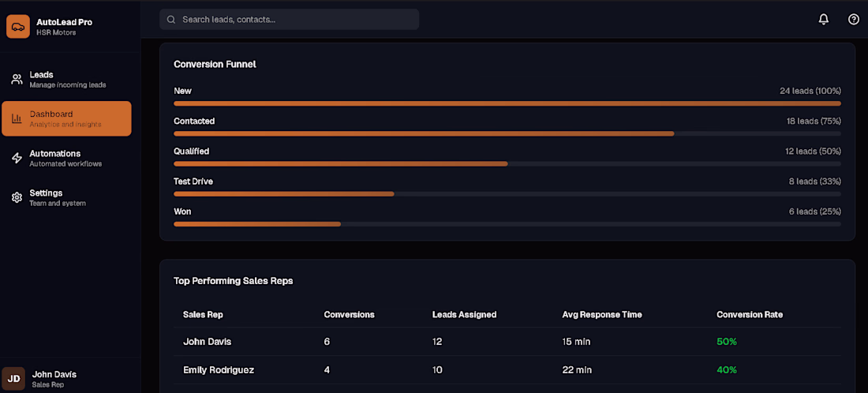Click the AutoLead Pro car logo icon
The width and height of the screenshot is (868, 393).
pyautogui.click(x=17, y=27)
